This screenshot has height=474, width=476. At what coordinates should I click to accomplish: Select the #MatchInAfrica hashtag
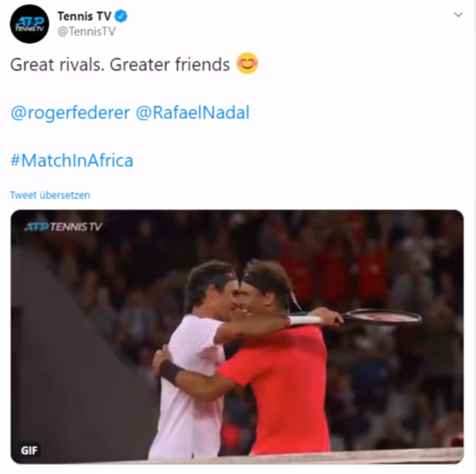pos(71,161)
